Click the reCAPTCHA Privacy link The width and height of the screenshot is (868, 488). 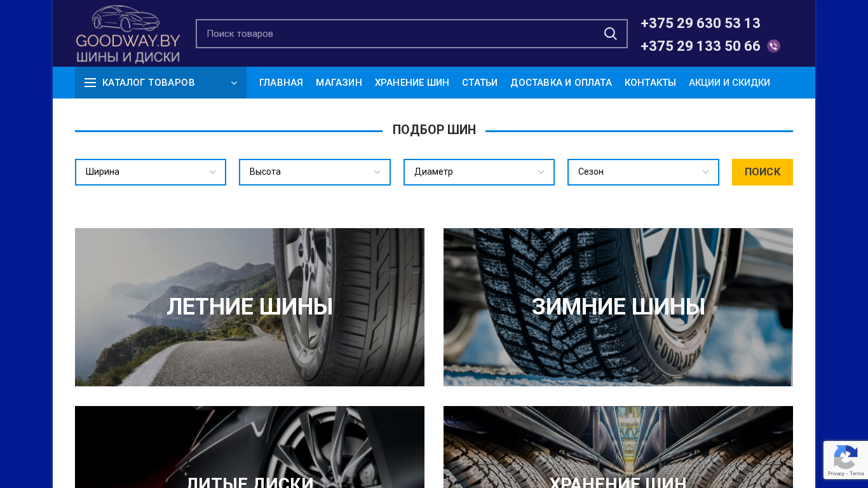pyautogui.click(x=836, y=473)
